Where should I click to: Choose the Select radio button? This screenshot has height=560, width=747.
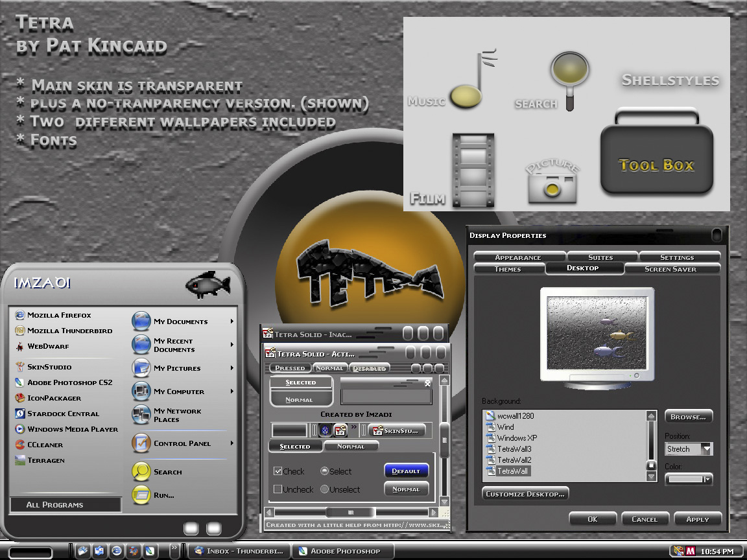[324, 471]
